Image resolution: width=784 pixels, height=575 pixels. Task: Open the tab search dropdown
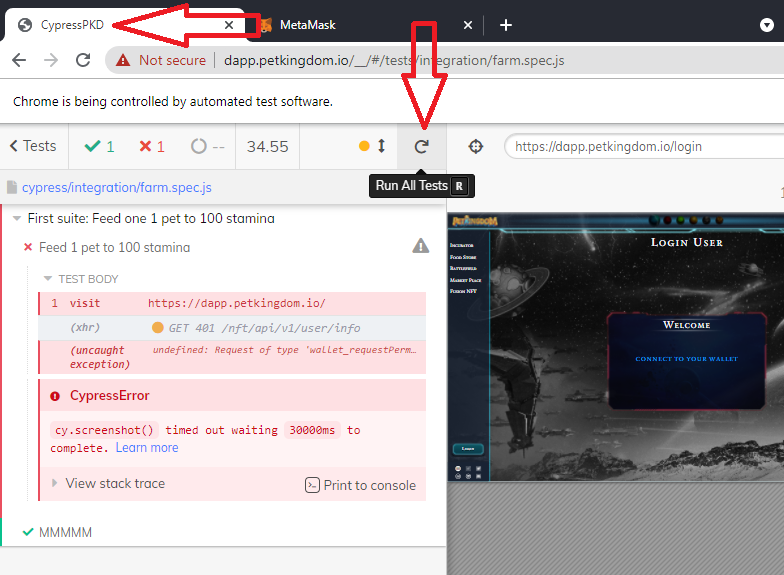[x=766, y=24]
